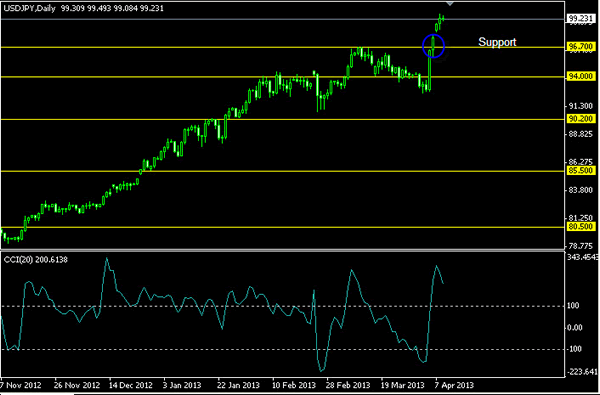Click the white Support text label

[x=497, y=42]
